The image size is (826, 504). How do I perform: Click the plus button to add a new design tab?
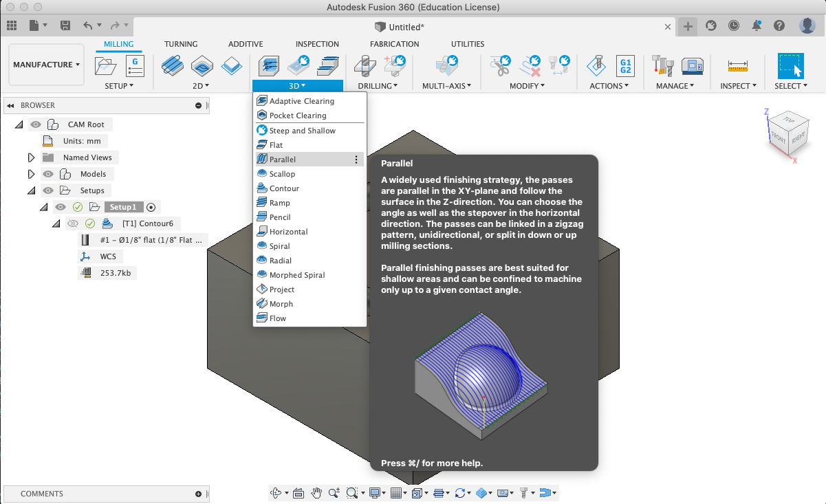point(688,26)
